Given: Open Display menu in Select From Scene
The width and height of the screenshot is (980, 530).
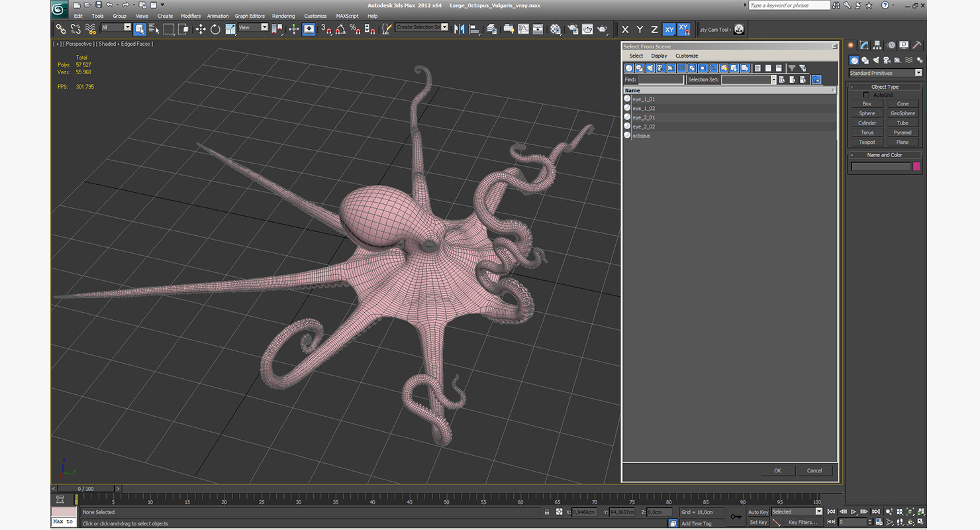Looking at the screenshot, I should (659, 56).
